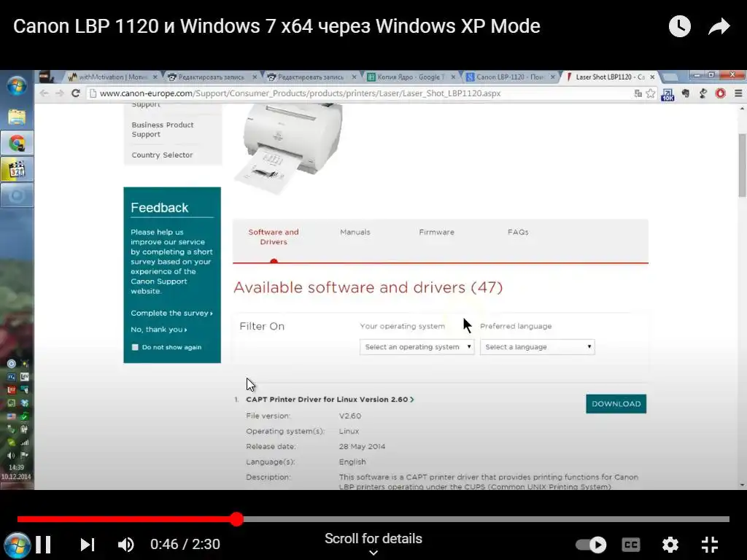Switch to the Software and Drivers tab
Screen dimensions: 747x560
pyautogui.click(x=274, y=237)
